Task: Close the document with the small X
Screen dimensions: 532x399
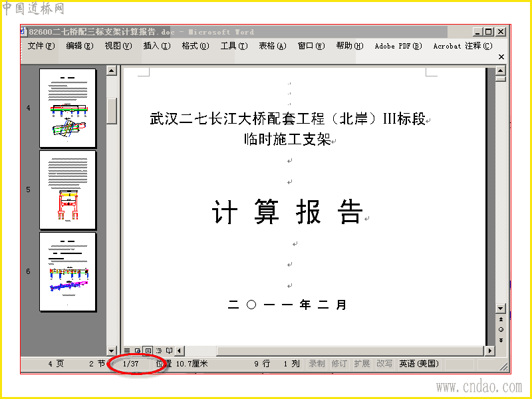Action: (x=501, y=57)
